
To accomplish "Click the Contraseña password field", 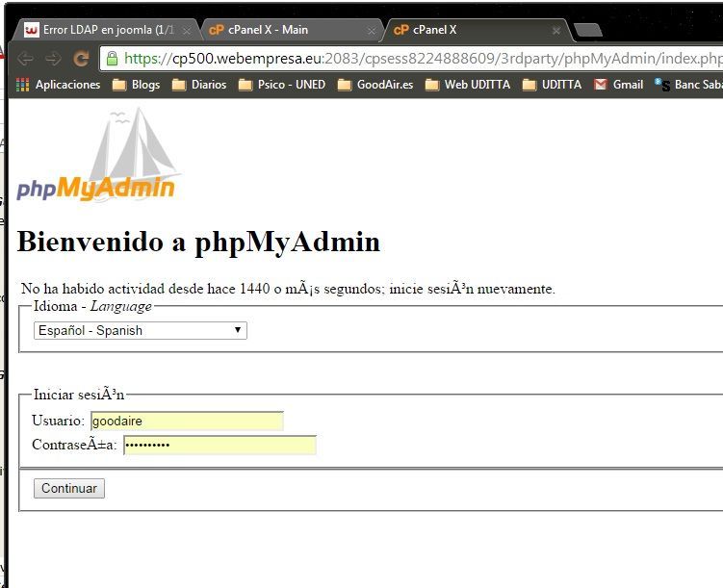I will click(x=219, y=446).
